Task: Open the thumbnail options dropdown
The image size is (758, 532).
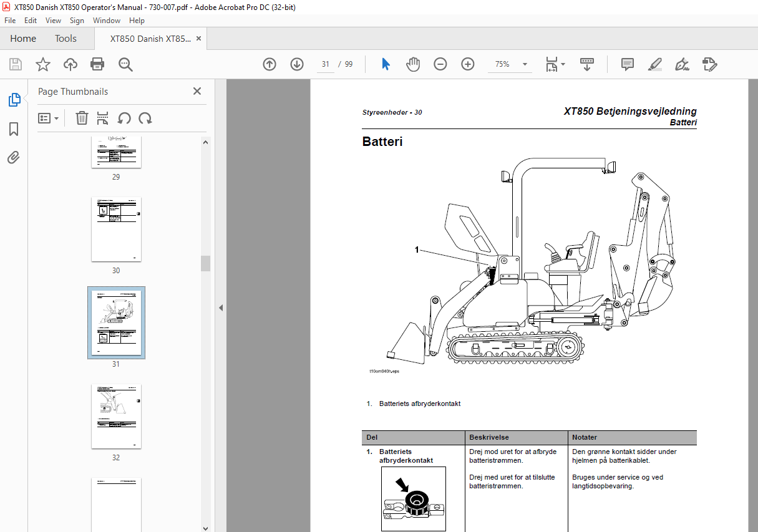Action: click(48, 118)
